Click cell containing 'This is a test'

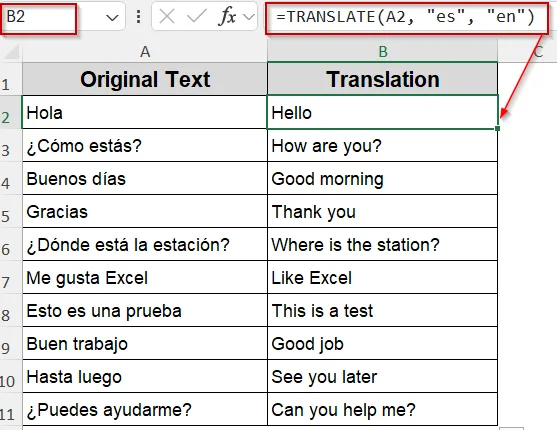click(x=383, y=311)
